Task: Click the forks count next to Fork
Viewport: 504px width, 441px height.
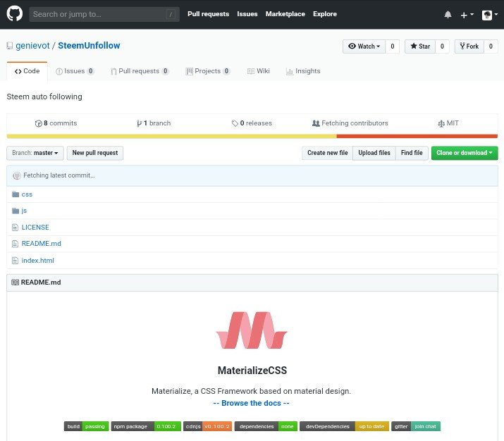Action: 491,46
